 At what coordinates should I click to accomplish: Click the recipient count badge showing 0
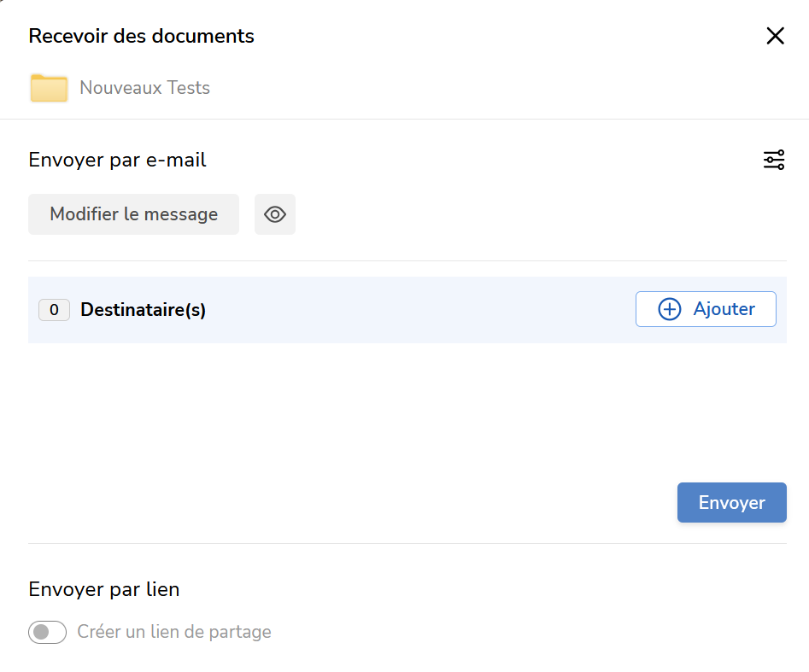click(x=54, y=310)
